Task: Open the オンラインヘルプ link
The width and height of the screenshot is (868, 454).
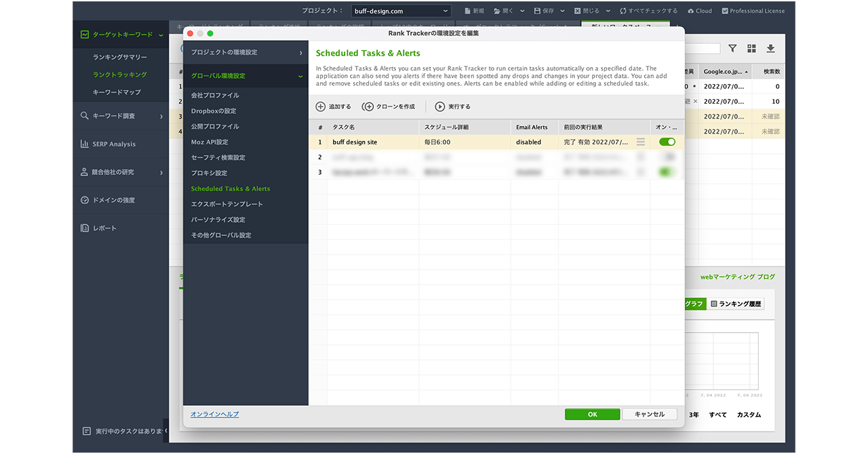Action: pos(214,414)
